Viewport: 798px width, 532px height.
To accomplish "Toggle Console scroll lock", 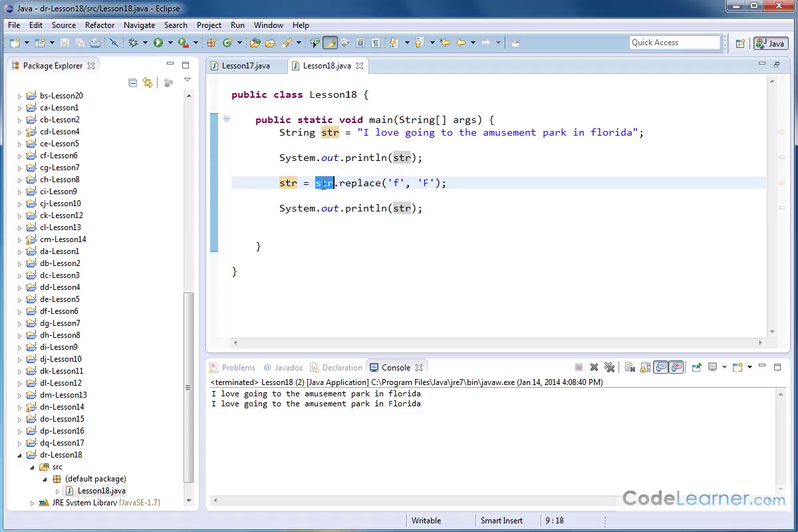I will 644,367.
